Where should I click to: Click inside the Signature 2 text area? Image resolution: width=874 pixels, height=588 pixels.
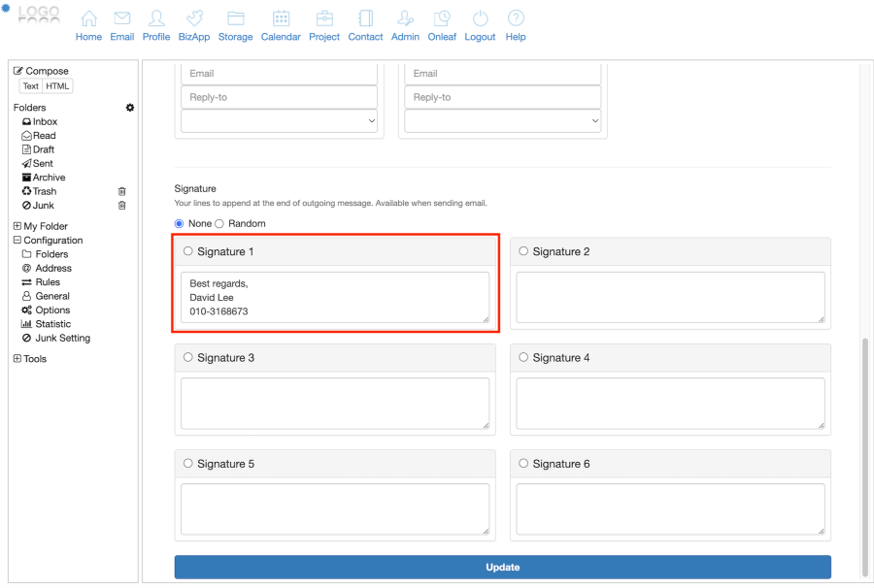tap(670, 297)
